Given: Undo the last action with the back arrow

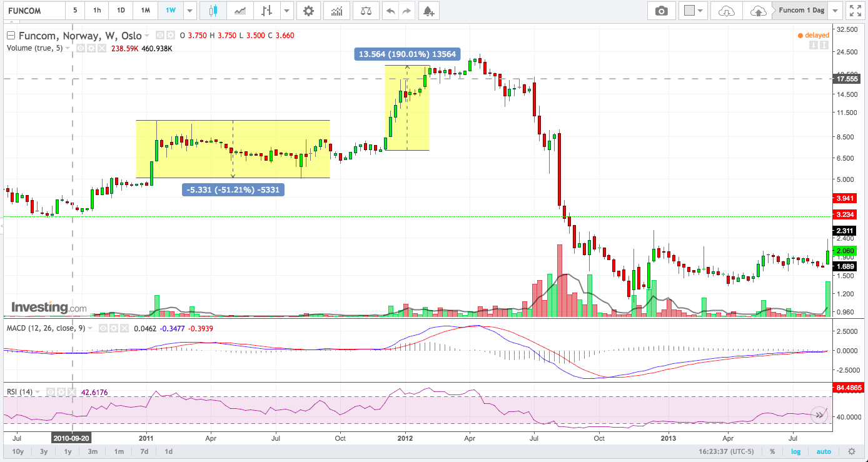Looking at the screenshot, I should pos(390,11).
